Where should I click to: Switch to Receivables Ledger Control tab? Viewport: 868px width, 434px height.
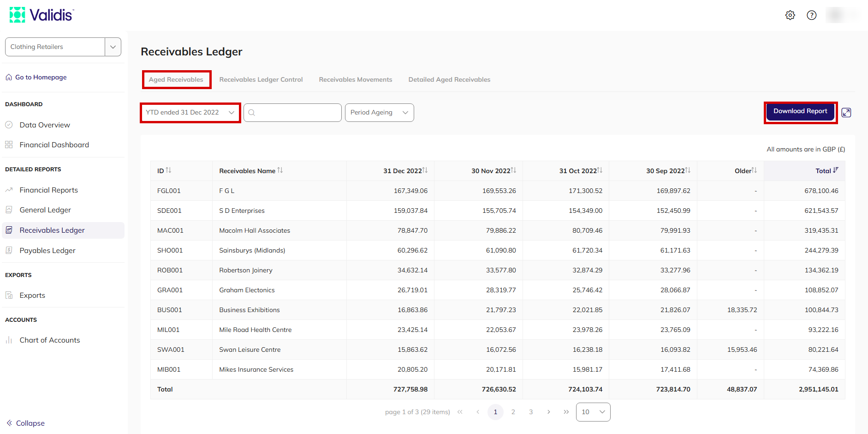pyautogui.click(x=261, y=79)
